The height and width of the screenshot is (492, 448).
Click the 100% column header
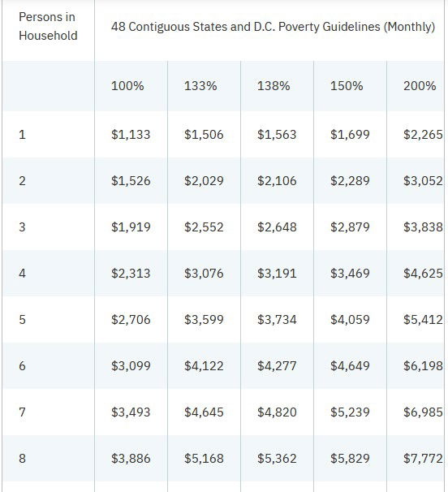click(x=127, y=86)
